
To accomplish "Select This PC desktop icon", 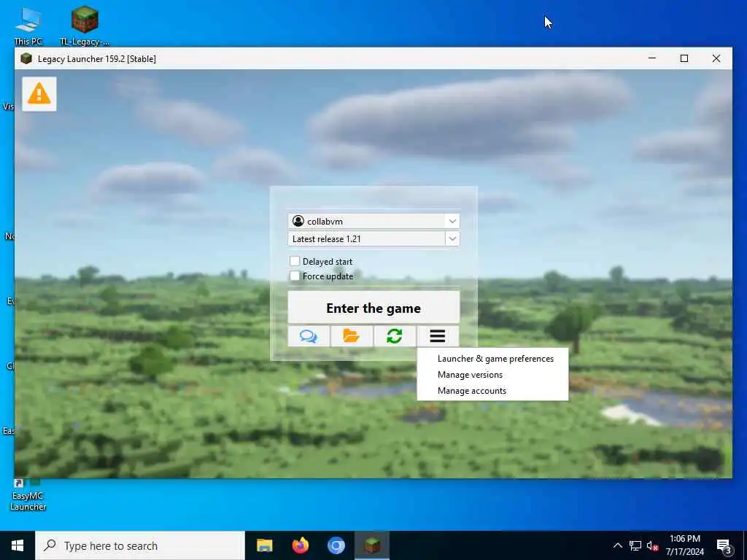I will (x=28, y=26).
